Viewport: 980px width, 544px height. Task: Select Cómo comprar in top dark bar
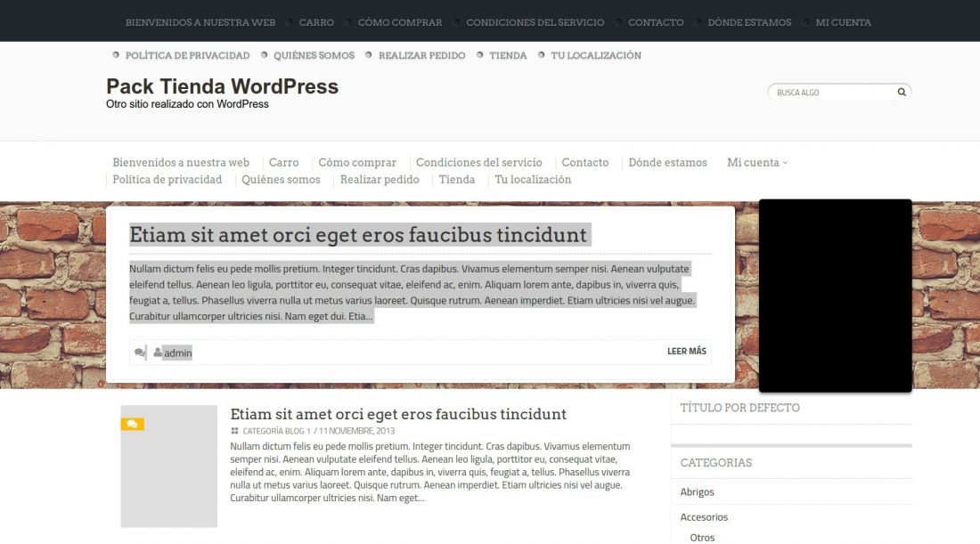400,22
